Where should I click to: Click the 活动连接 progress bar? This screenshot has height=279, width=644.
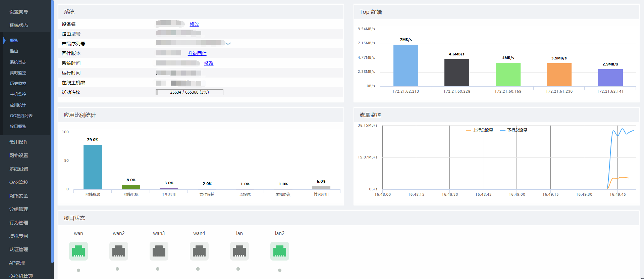190,92
